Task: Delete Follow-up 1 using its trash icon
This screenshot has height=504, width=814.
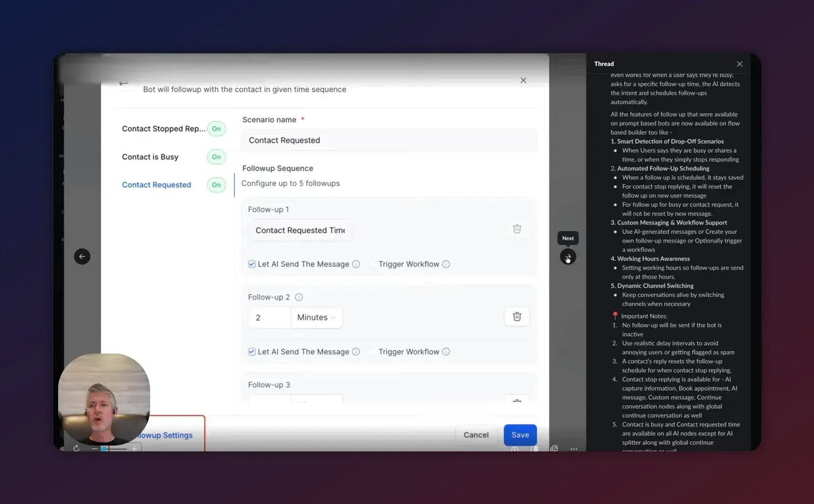Action: pyautogui.click(x=517, y=228)
